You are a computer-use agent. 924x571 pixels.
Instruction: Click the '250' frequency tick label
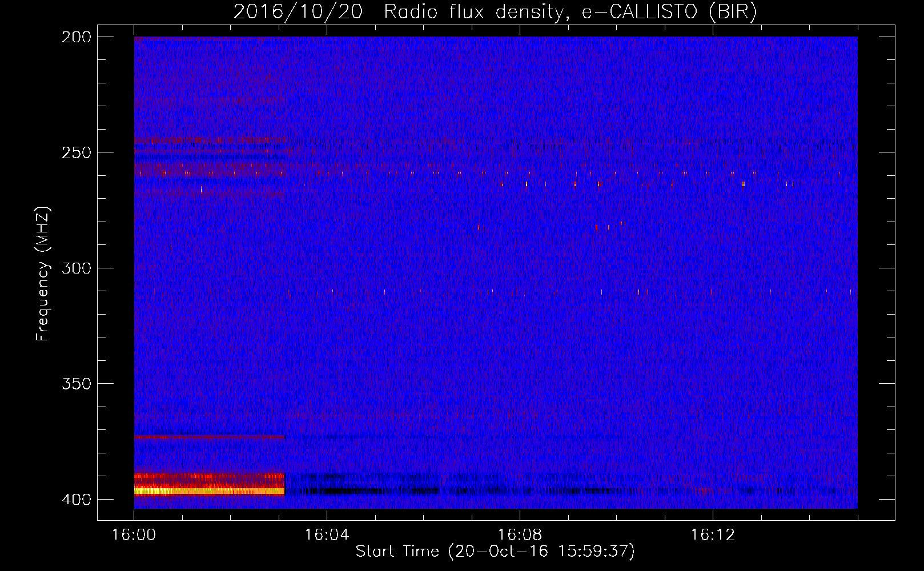pos(76,152)
